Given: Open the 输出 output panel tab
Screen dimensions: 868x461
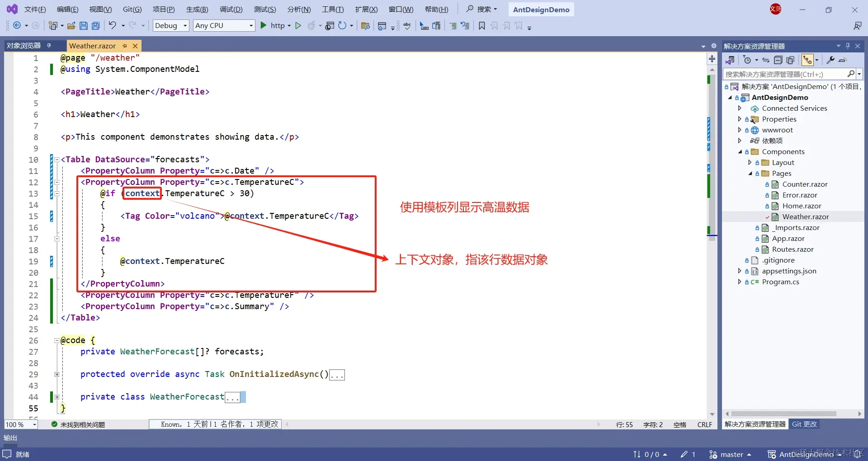Looking at the screenshot, I should [10, 437].
